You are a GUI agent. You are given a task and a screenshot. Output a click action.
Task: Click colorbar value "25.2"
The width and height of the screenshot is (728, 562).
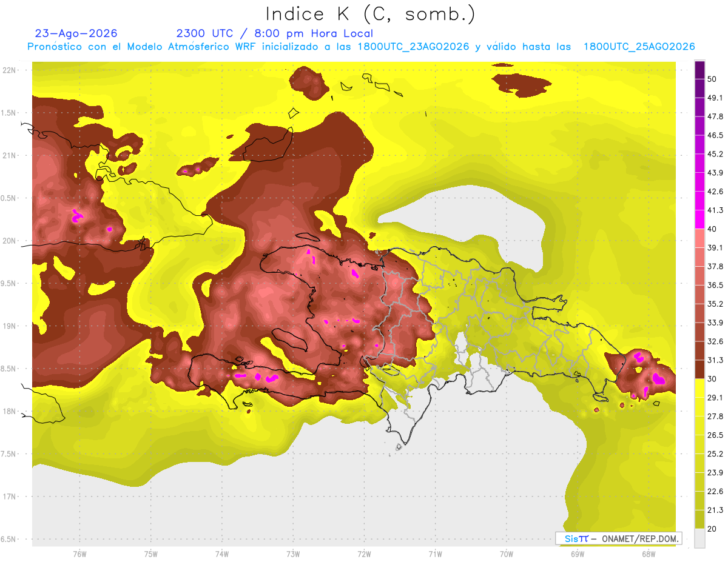tap(715, 454)
